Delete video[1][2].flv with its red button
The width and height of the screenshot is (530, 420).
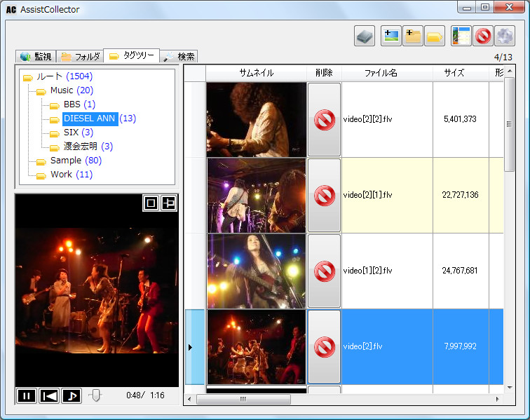coord(324,271)
